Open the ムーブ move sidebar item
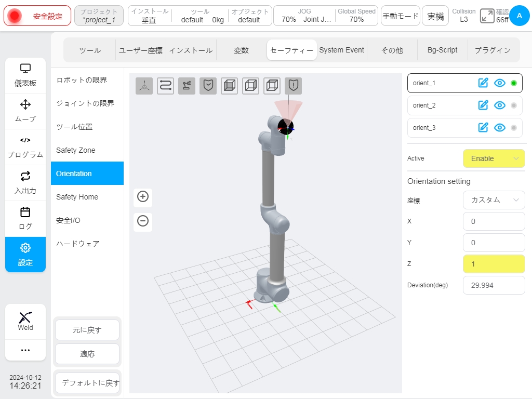 25,111
